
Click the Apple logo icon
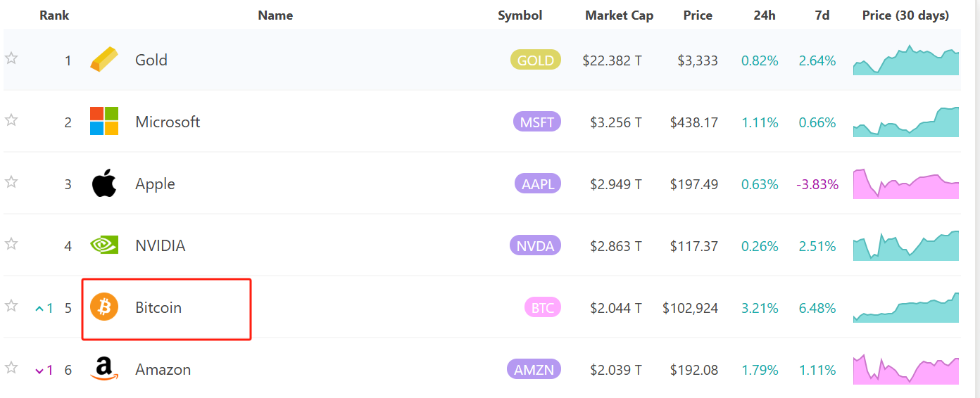pos(104,184)
